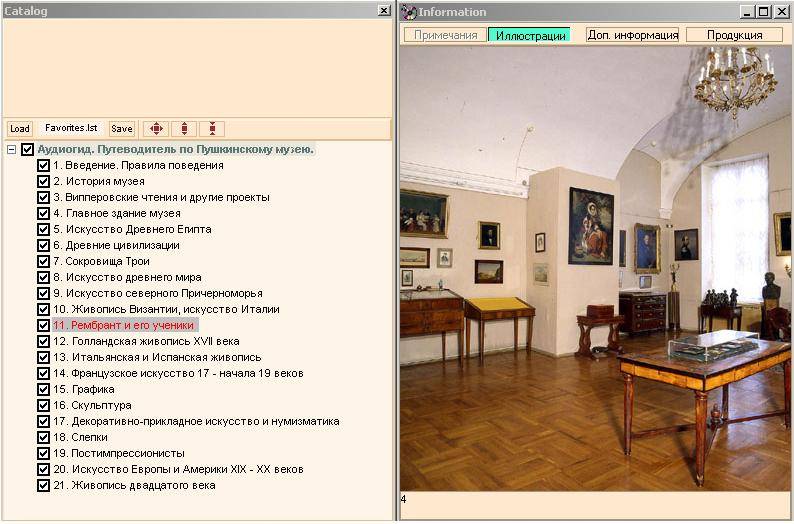Toggle checkbox for 5. Искусство Древнего Египта
The width and height of the screenshot is (794, 524).
[44, 229]
